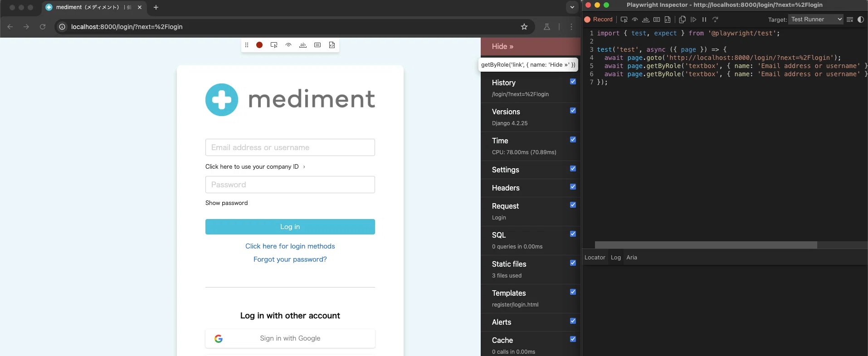Focus the Email address or username field
Viewport: 868px width, 356px height.
click(x=290, y=147)
